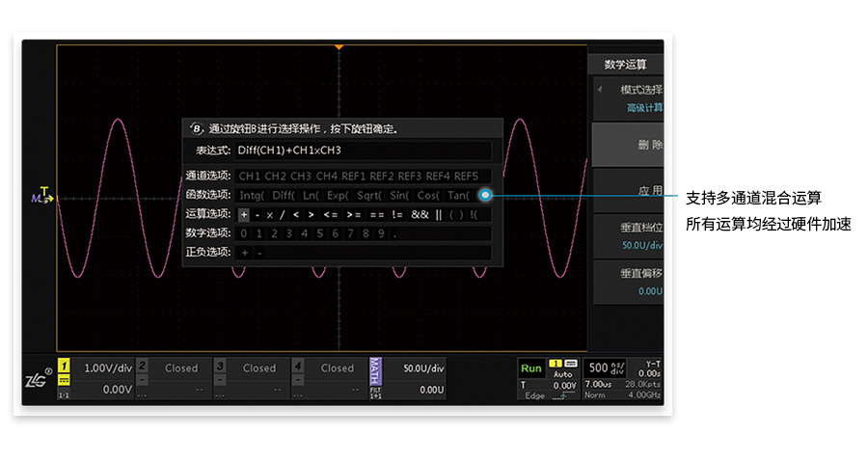Viewport: 868px width, 463px height.
Task: Select the yellow channel 1 indicator
Action: (64, 368)
